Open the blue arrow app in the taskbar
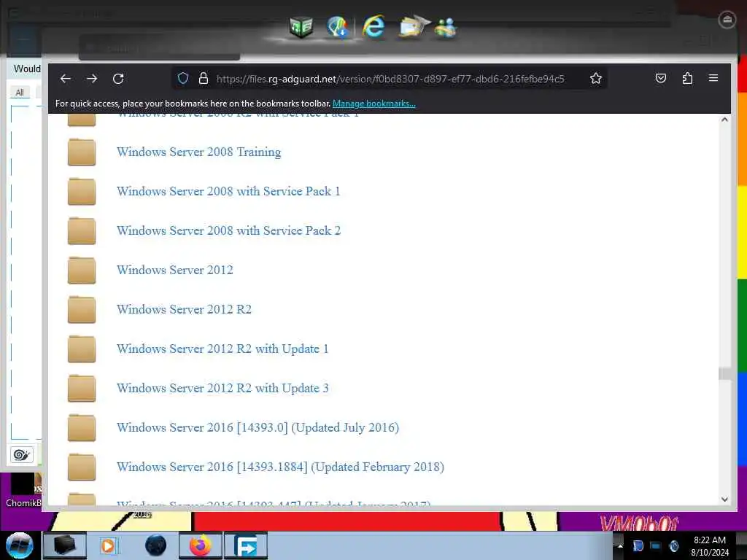The height and width of the screenshot is (560, 747). [245, 545]
